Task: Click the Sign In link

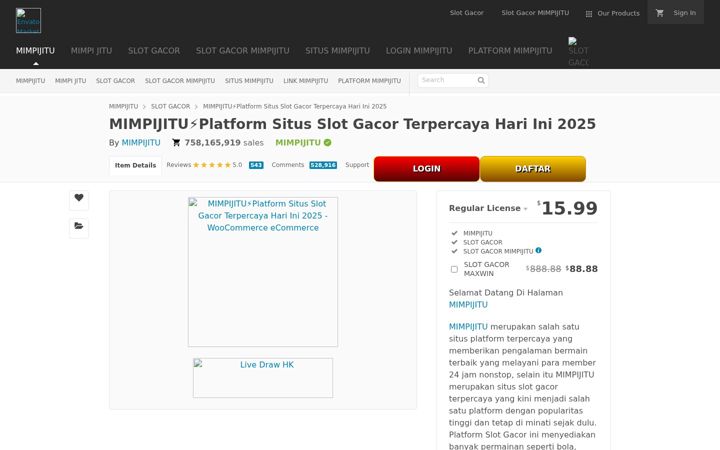Action: (x=684, y=13)
